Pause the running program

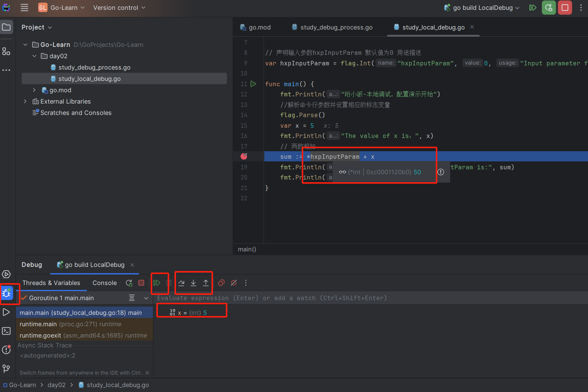(169, 283)
